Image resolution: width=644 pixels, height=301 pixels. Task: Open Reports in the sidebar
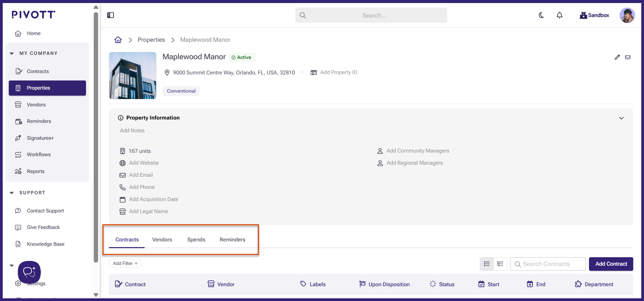[x=47, y=171]
